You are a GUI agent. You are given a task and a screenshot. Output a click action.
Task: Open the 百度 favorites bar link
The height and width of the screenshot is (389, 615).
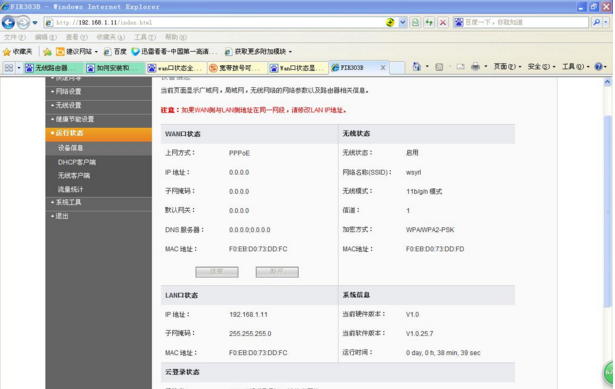click(x=115, y=51)
